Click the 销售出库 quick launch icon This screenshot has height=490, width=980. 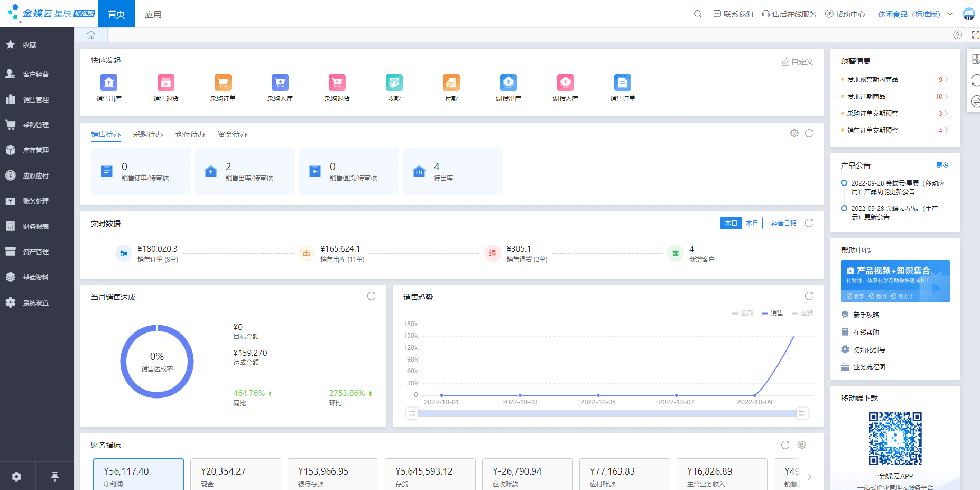(x=109, y=83)
